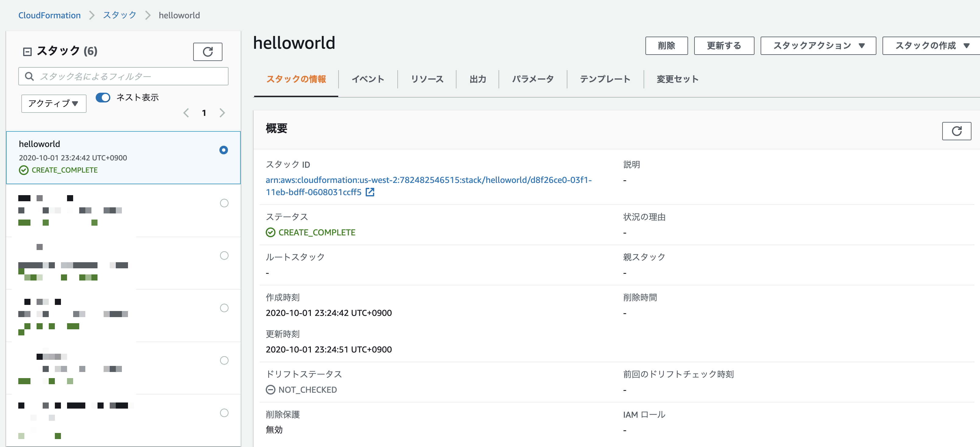Open the アクティブ filter dropdown
The height and width of the screenshot is (447, 980).
click(54, 103)
